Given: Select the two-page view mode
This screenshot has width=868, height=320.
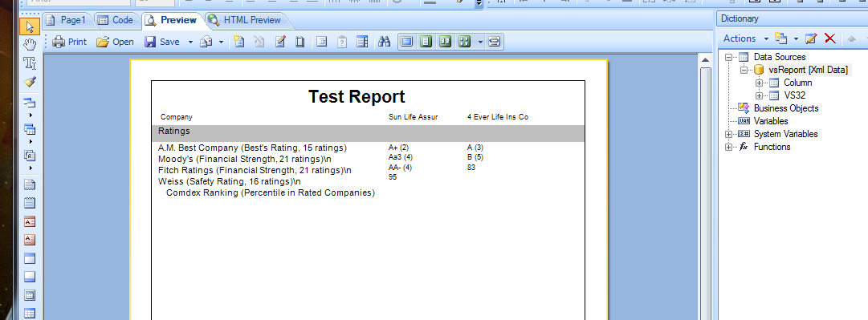Looking at the screenshot, I should click(x=445, y=42).
